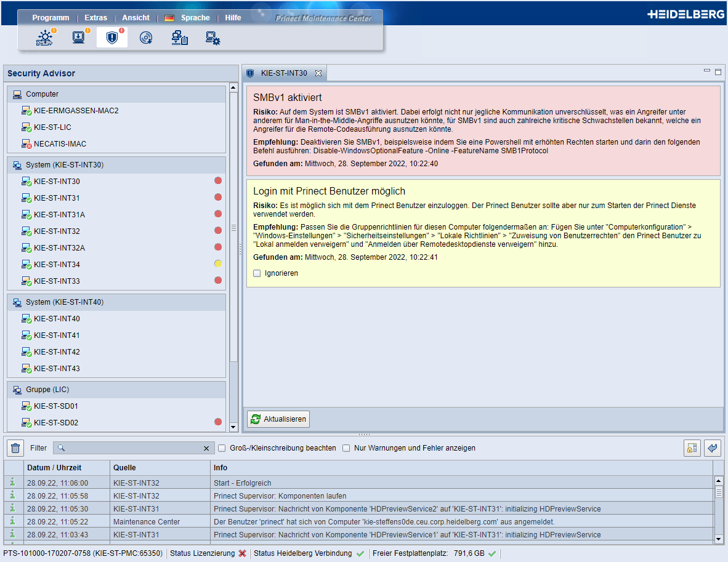Collapse the System (KIE-ST-INT40) group
The height and width of the screenshot is (562, 728).
click(x=116, y=302)
